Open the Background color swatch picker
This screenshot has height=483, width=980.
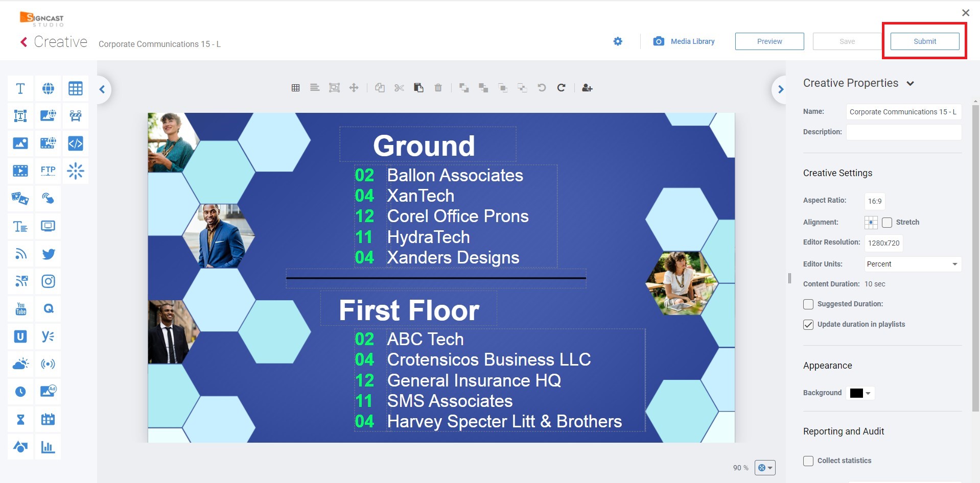coord(860,393)
